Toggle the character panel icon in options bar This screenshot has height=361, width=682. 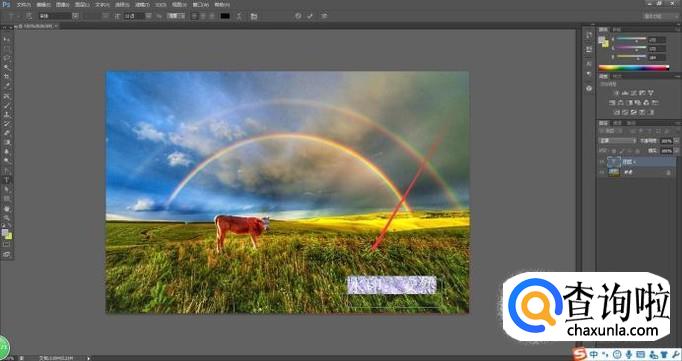pyautogui.click(x=254, y=16)
